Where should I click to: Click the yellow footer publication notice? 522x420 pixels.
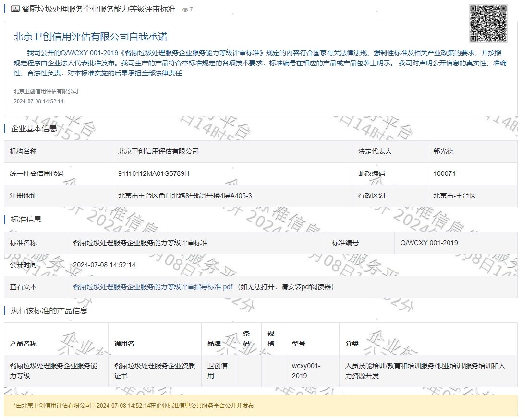click(261, 406)
